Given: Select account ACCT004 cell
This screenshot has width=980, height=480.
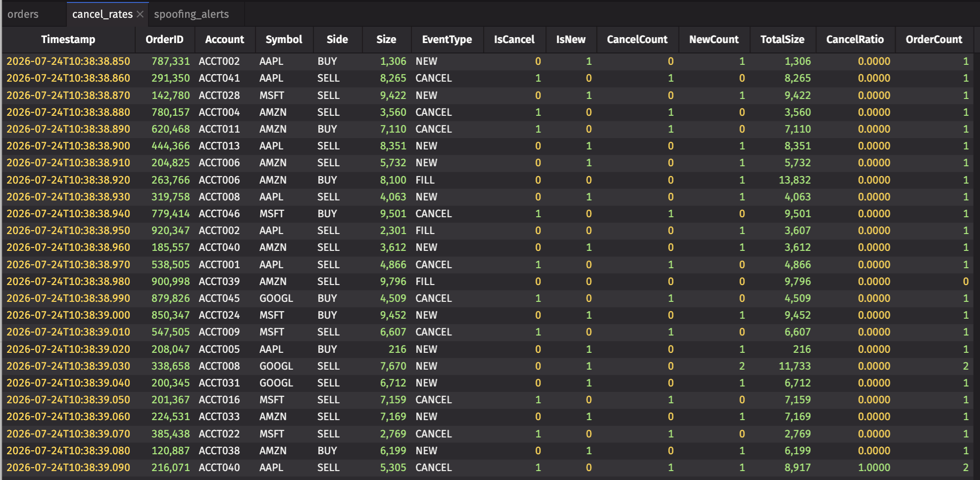Looking at the screenshot, I should (x=225, y=112).
